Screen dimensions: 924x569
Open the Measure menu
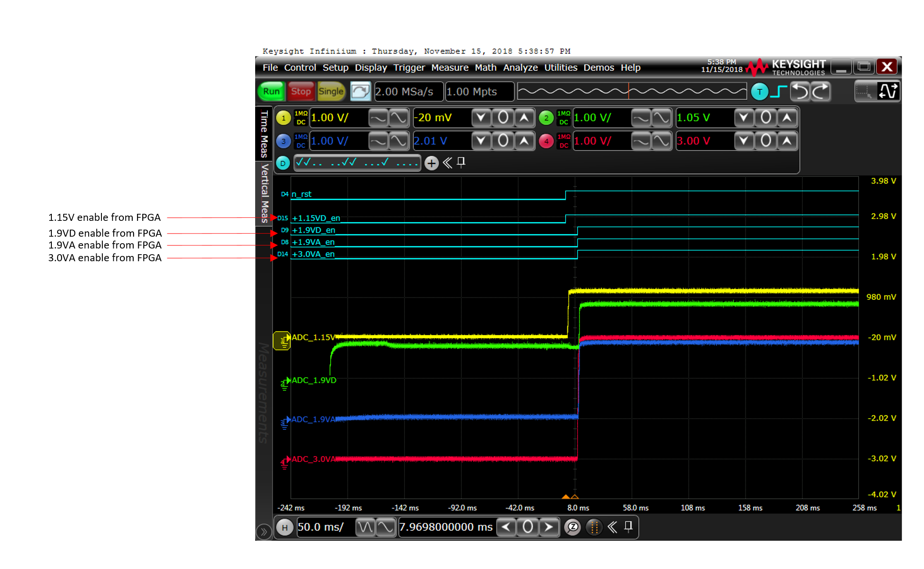[x=449, y=68]
